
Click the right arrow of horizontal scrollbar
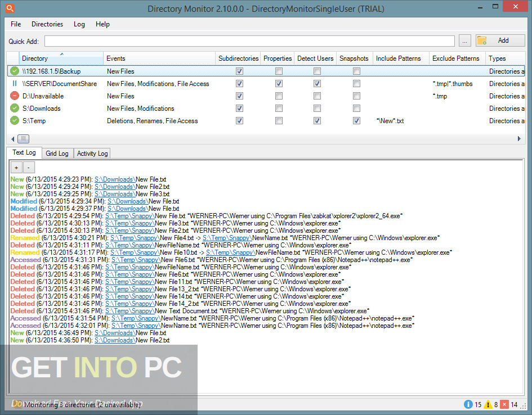coord(519,138)
